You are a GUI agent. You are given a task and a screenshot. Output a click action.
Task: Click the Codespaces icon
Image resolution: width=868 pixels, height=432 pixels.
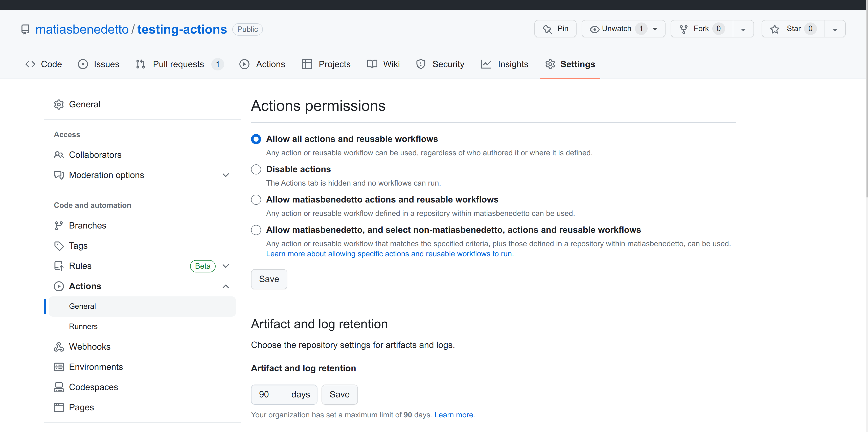pos(59,387)
